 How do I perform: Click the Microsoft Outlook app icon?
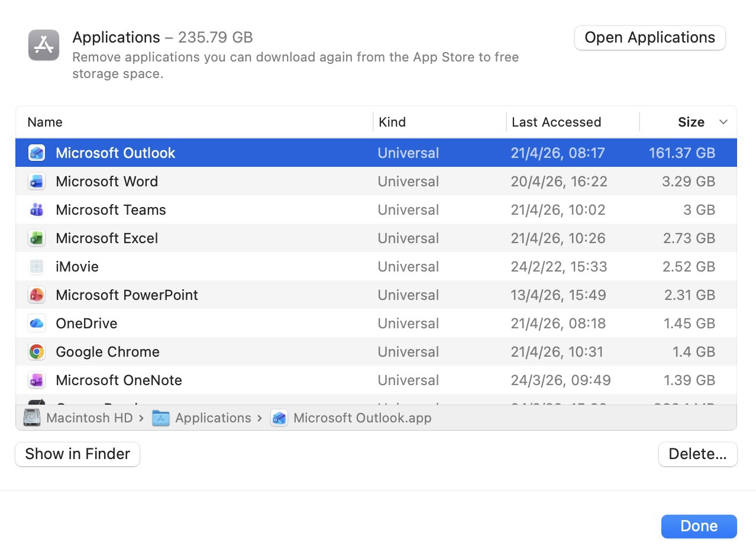[x=37, y=153]
